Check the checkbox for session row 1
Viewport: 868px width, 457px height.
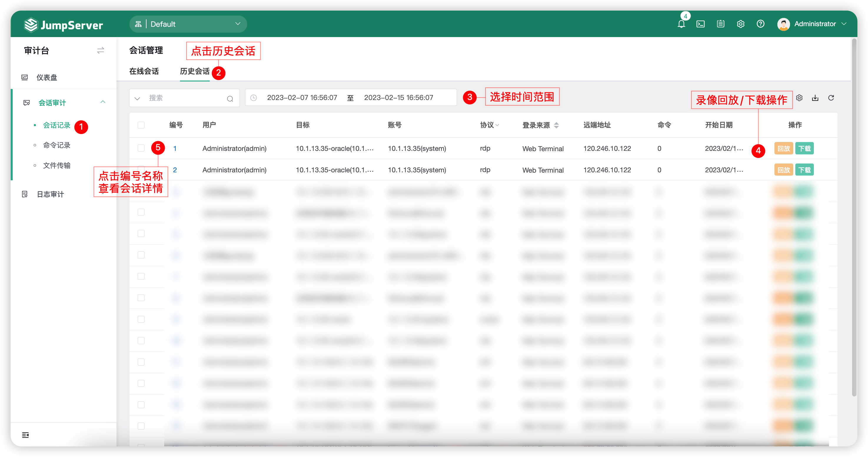141,148
